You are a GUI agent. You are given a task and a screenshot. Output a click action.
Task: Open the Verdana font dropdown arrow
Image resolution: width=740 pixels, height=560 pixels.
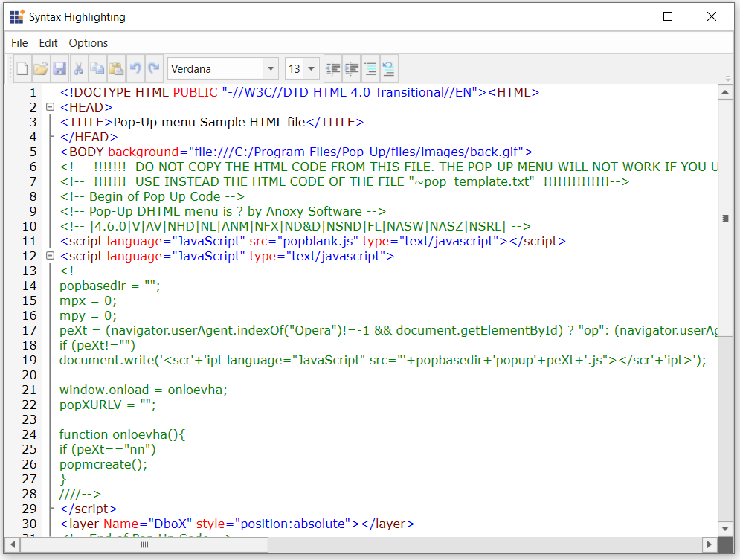point(271,69)
